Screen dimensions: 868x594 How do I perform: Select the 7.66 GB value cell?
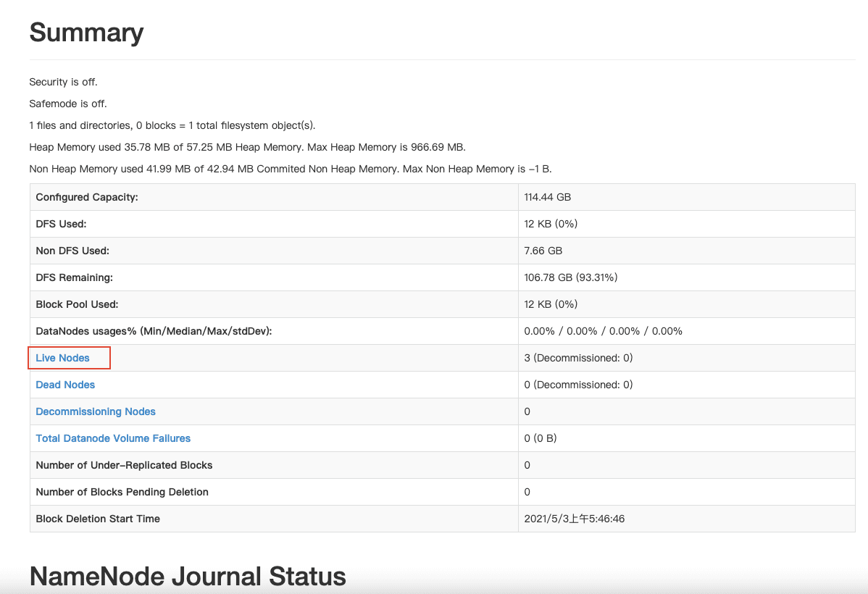[543, 251]
